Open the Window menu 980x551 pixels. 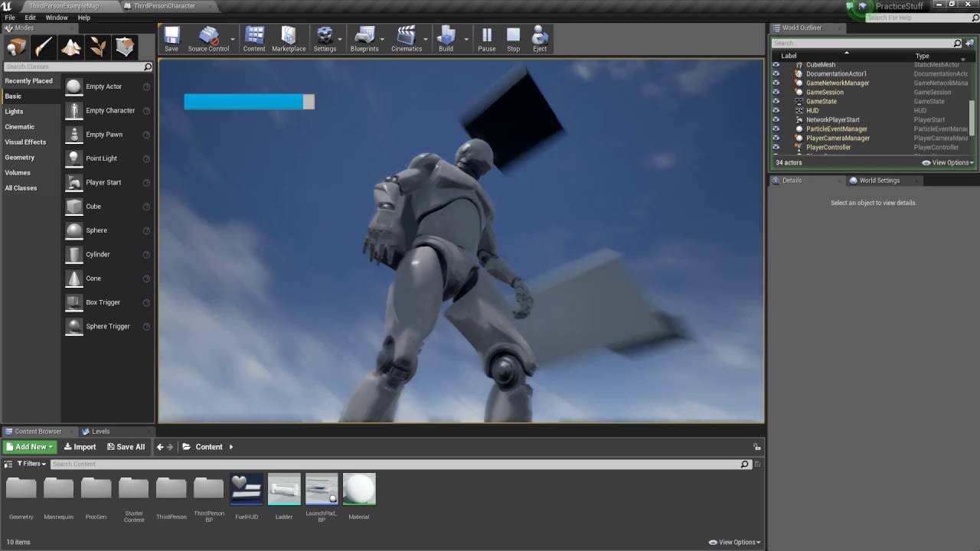click(x=57, y=18)
